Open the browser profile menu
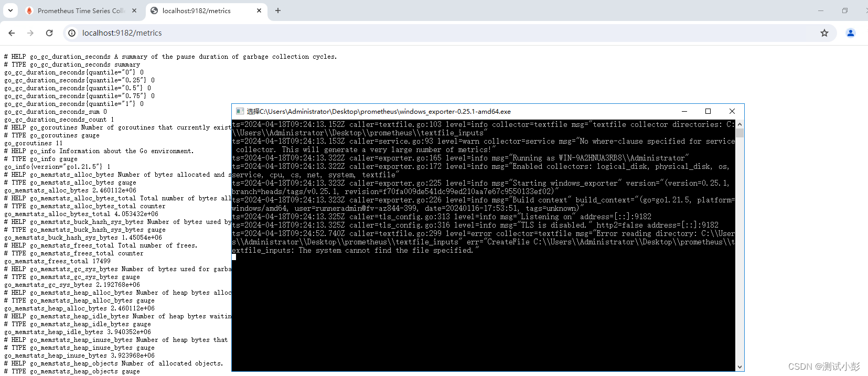Viewport: 868px width, 376px height. click(x=851, y=33)
